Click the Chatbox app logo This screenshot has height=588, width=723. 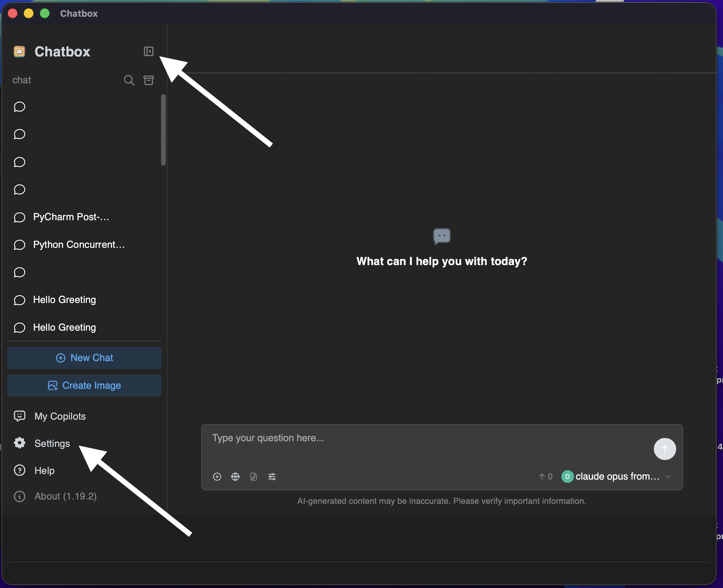pyautogui.click(x=19, y=51)
